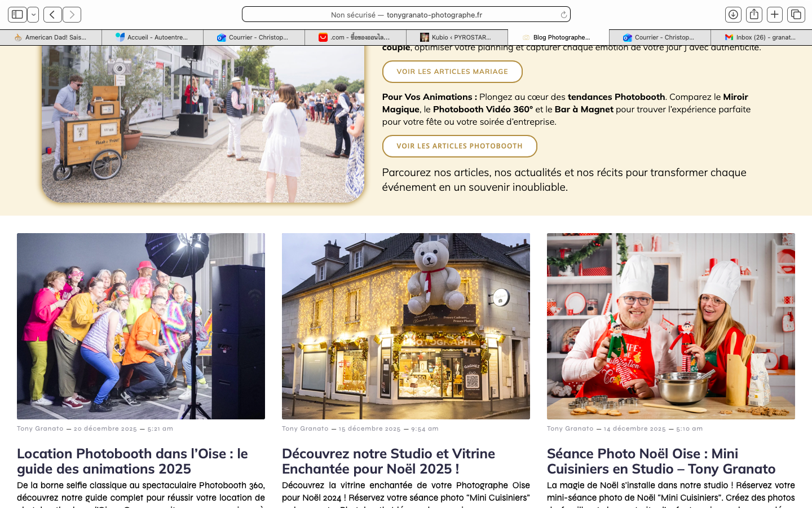This screenshot has height=508, width=812.
Task: Click the tonygranato-photographe.fr address bar
Action: coord(406,15)
